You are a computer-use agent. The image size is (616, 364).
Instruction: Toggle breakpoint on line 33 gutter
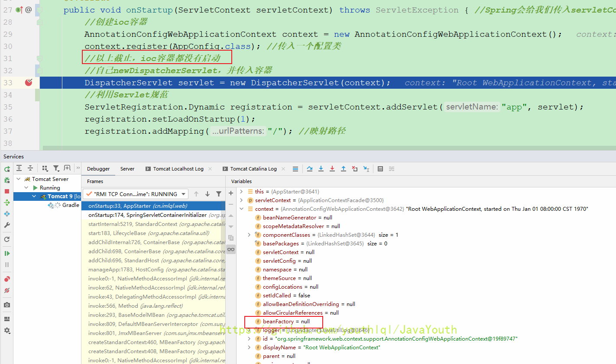click(29, 82)
